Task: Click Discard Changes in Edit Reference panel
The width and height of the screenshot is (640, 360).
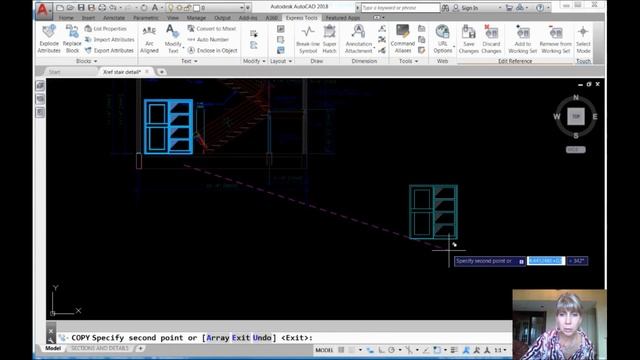Action: point(491,39)
